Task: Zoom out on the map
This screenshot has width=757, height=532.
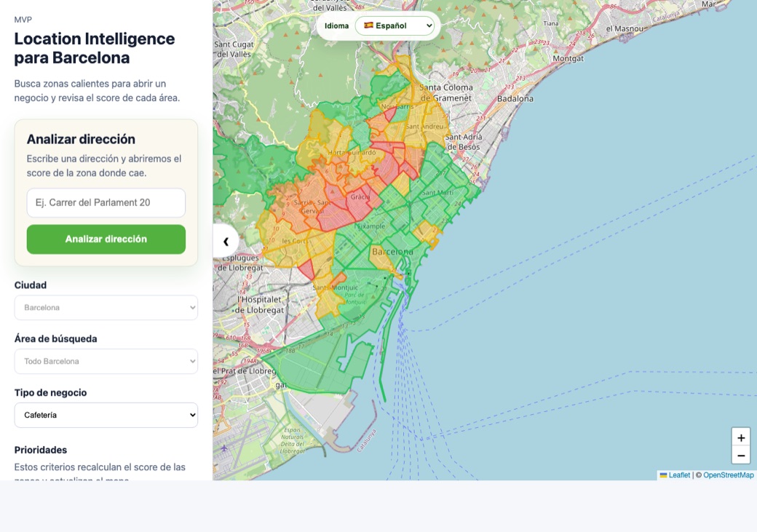Action: coord(740,456)
